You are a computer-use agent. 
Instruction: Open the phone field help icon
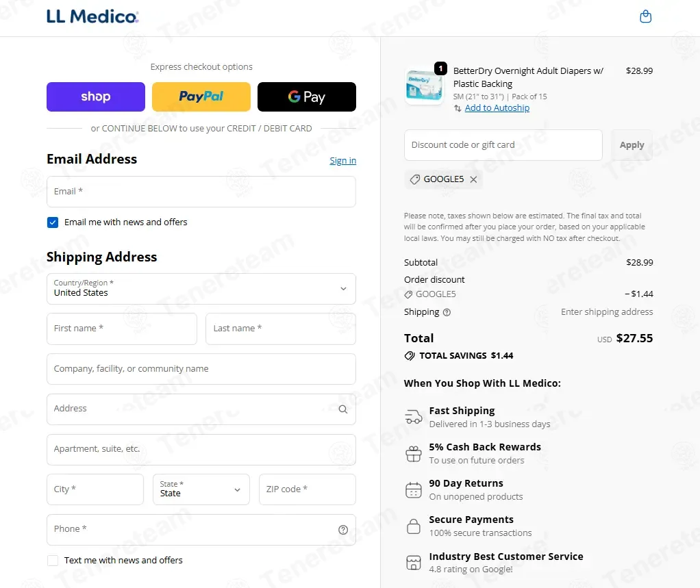pos(343,530)
